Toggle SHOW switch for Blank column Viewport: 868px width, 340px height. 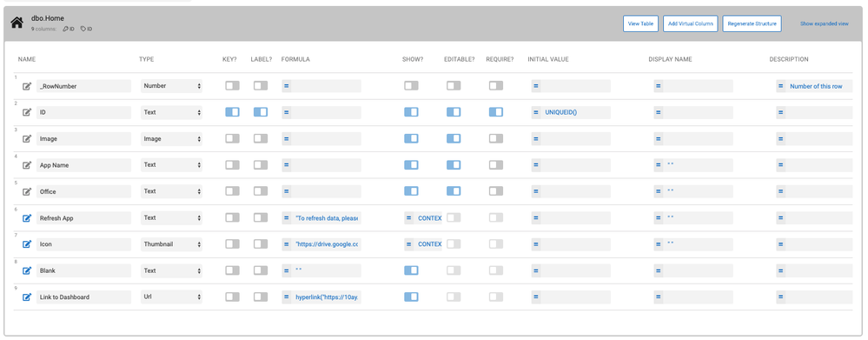(x=411, y=270)
